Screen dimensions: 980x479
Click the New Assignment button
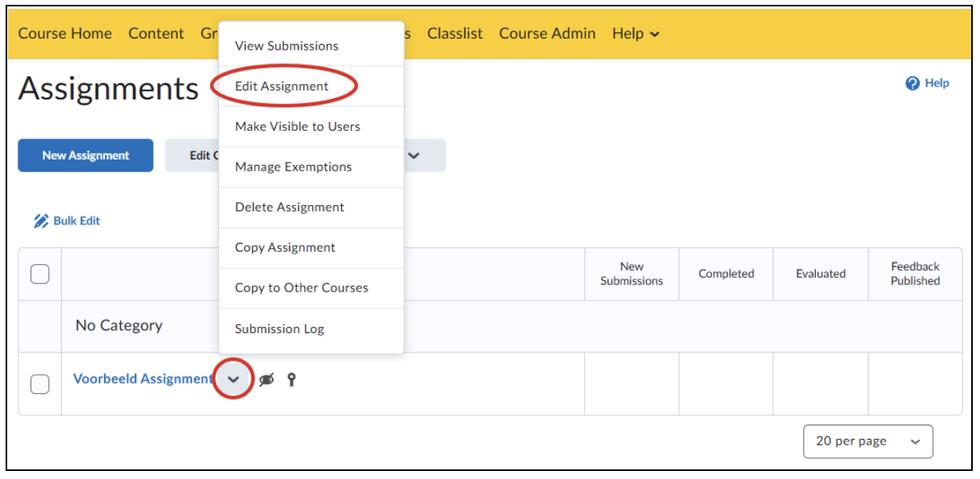[86, 155]
